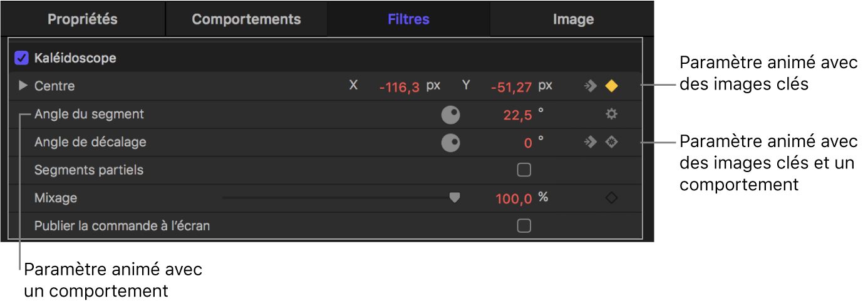868x301 pixels.
Task: Click the Mixage slider handle
Action: [x=455, y=198]
